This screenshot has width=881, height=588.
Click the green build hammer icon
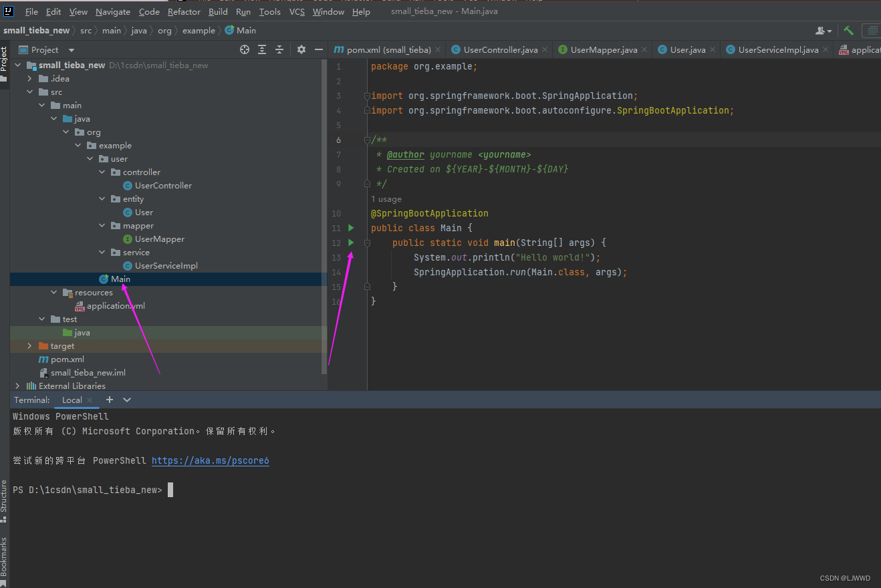click(x=848, y=31)
